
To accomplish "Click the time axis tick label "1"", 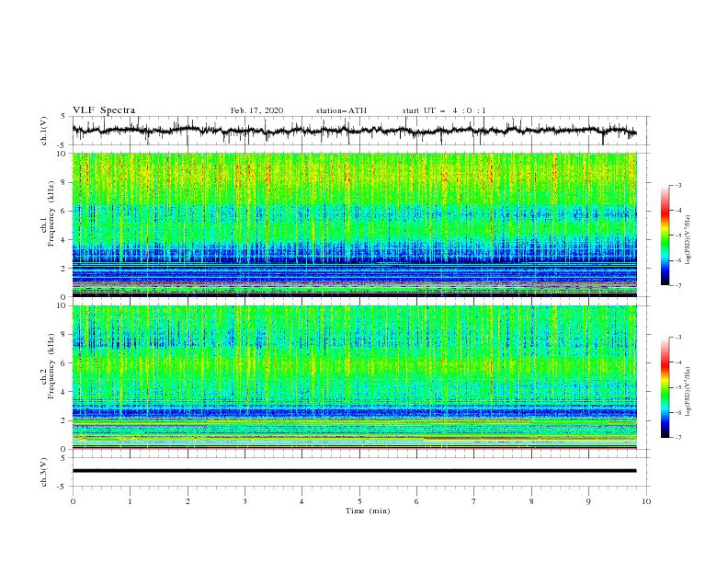I will click(x=130, y=501).
